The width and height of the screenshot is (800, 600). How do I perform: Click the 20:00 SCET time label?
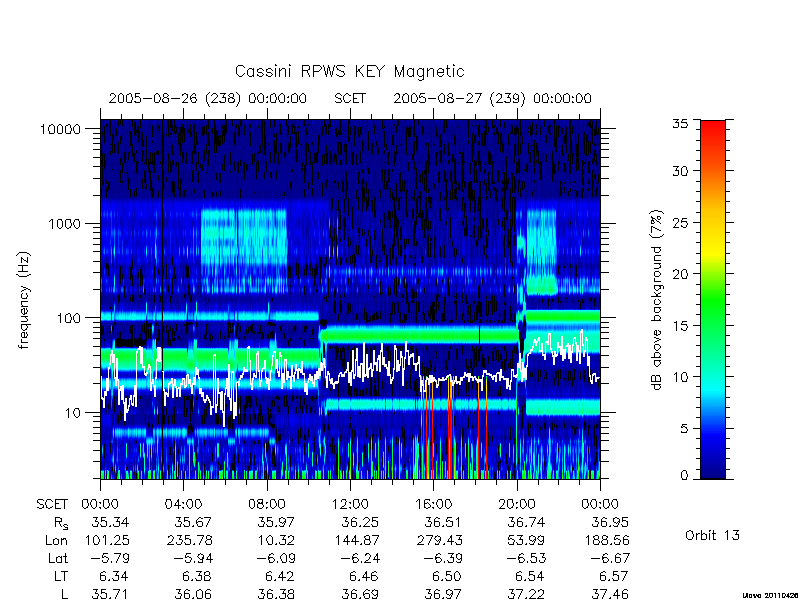coord(517,505)
